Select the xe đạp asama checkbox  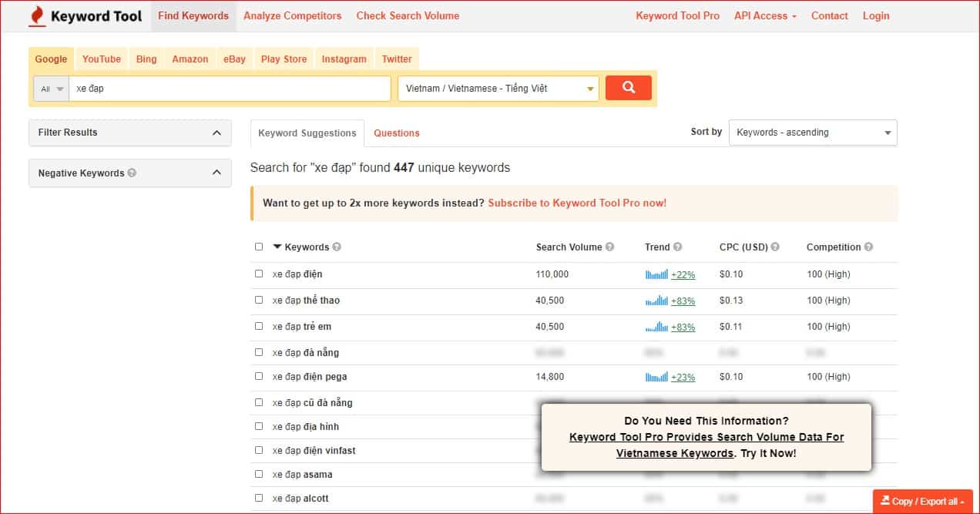click(259, 474)
